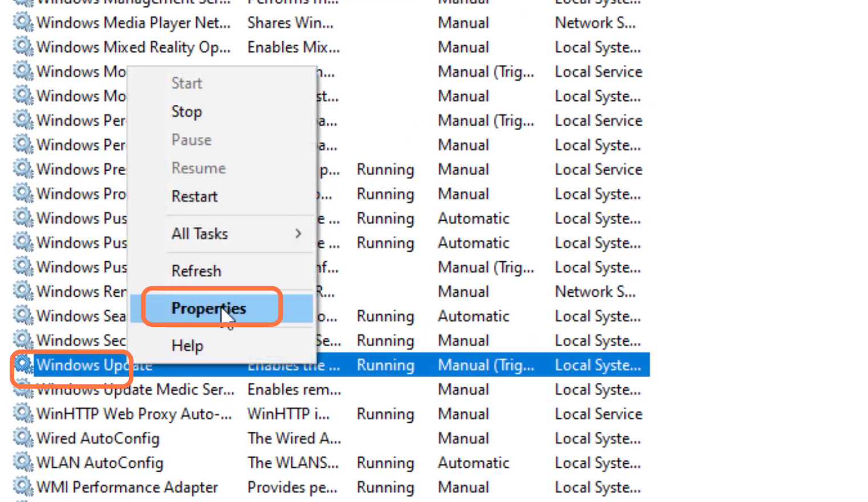Viewport: 868px width, 502px height.
Task: Select the Windows Update Medic Ser... row
Action: [x=136, y=390]
